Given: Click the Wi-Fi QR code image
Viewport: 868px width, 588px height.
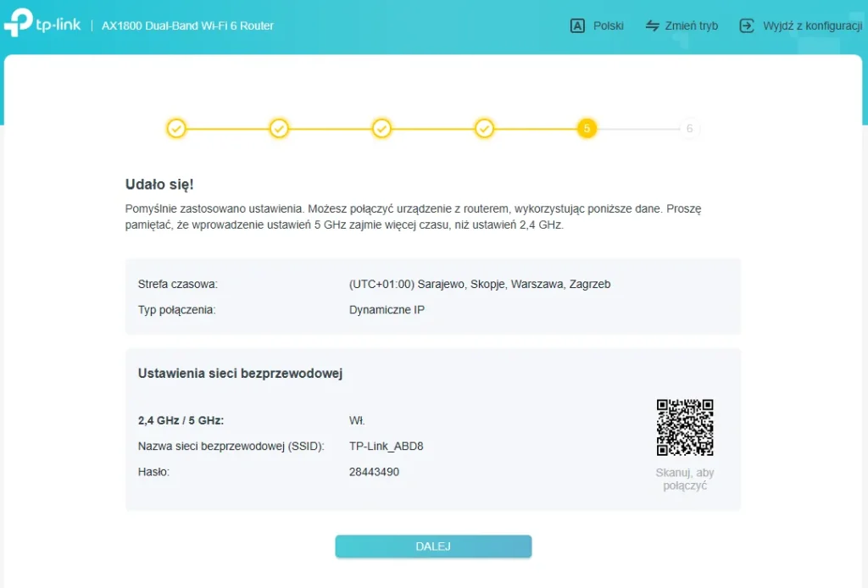Looking at the screenshot, I should tap(685, 428).
